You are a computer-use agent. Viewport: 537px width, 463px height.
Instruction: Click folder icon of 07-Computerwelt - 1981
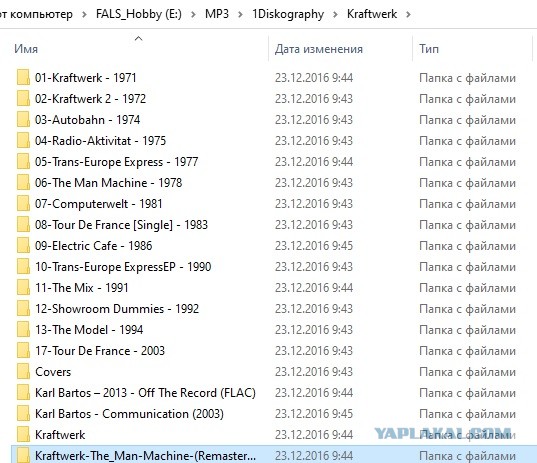click(x=23, y=203)
